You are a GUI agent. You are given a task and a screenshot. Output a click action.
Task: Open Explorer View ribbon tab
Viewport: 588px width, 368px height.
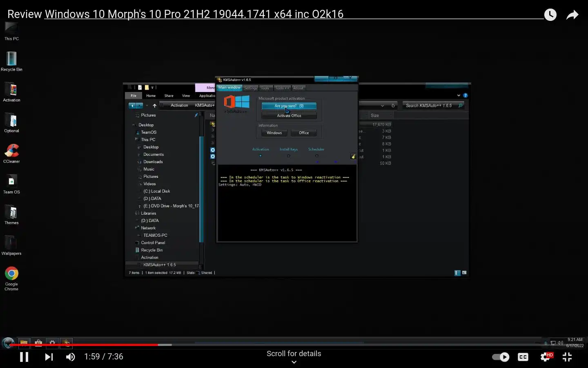point(186,96)
